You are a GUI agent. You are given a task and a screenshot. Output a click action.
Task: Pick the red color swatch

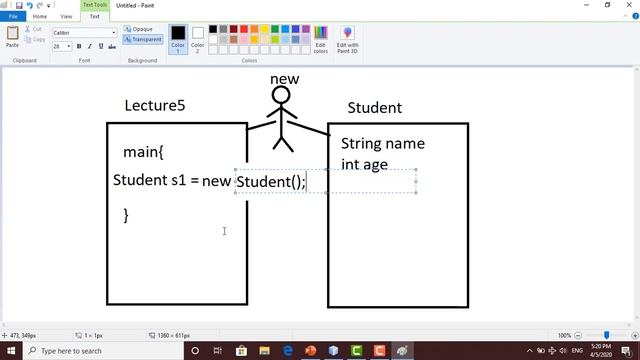(x=244, y=29)
